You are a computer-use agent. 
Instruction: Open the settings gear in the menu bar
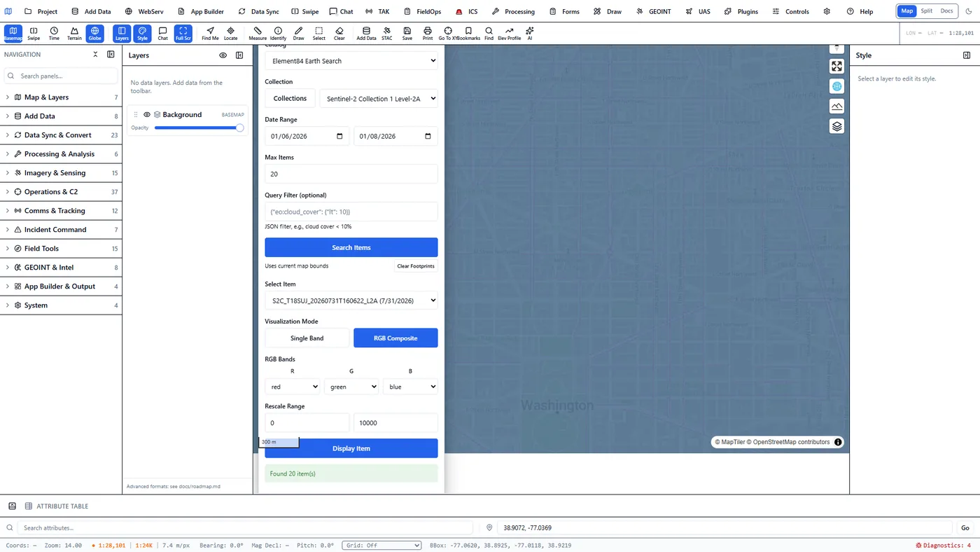click(827, 11)
